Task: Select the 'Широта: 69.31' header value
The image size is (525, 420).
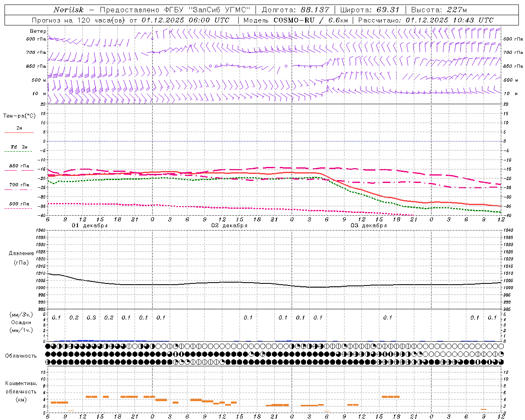Action: click(370, 10)
